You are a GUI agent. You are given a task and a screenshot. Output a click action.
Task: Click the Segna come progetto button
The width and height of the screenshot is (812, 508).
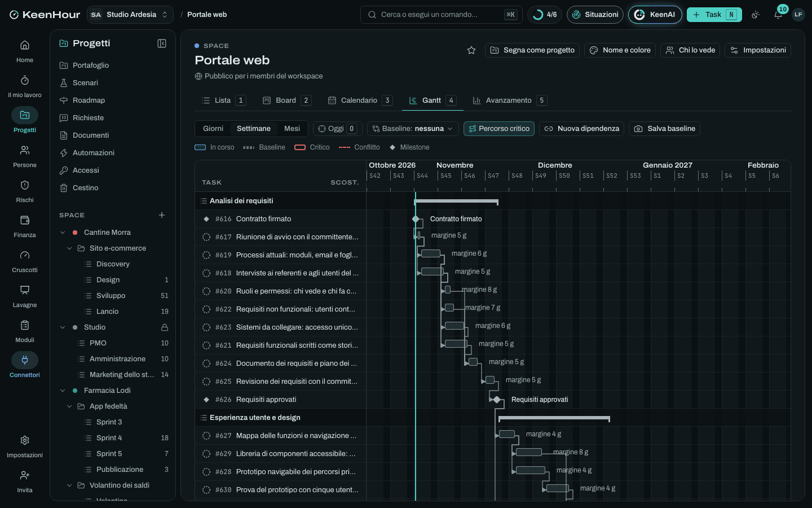tap(532, 50)
